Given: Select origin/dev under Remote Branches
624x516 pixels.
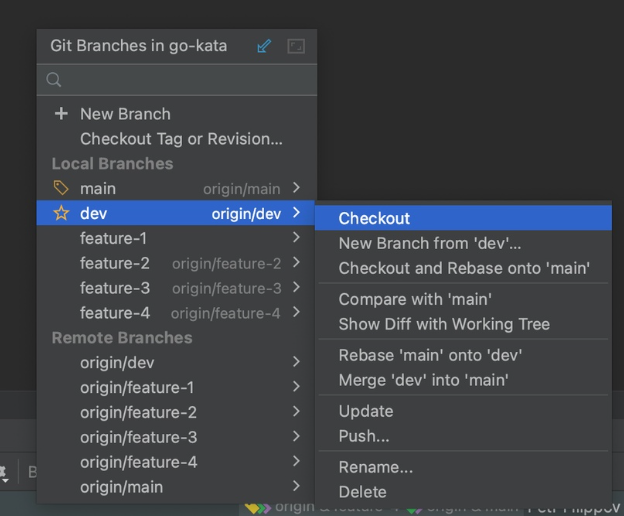Looking at the screenshot, I should pyautogui.click(x=117, y=362).
